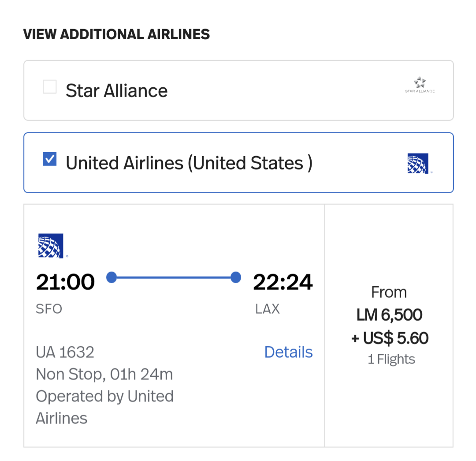Viewport: 476px width, 461px height.
Task: Select the LM 6,500 fare price
Action: (389, 315)
